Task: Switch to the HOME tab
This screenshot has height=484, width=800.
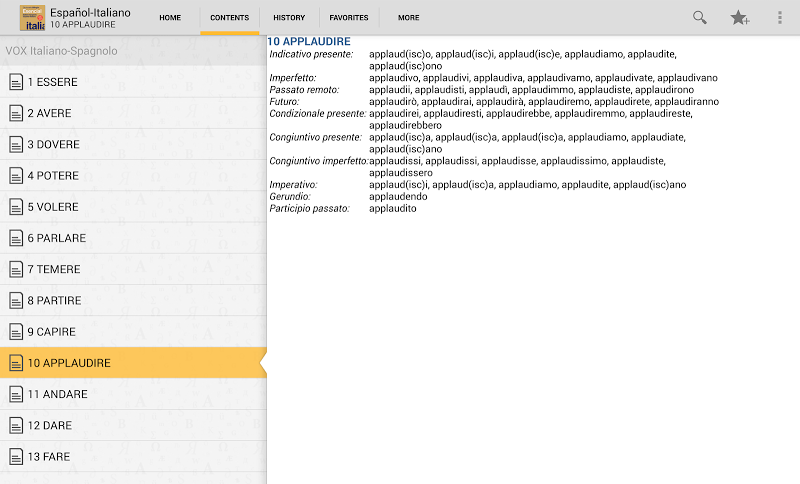Action: pyautogui.click(x=170, y=17)
